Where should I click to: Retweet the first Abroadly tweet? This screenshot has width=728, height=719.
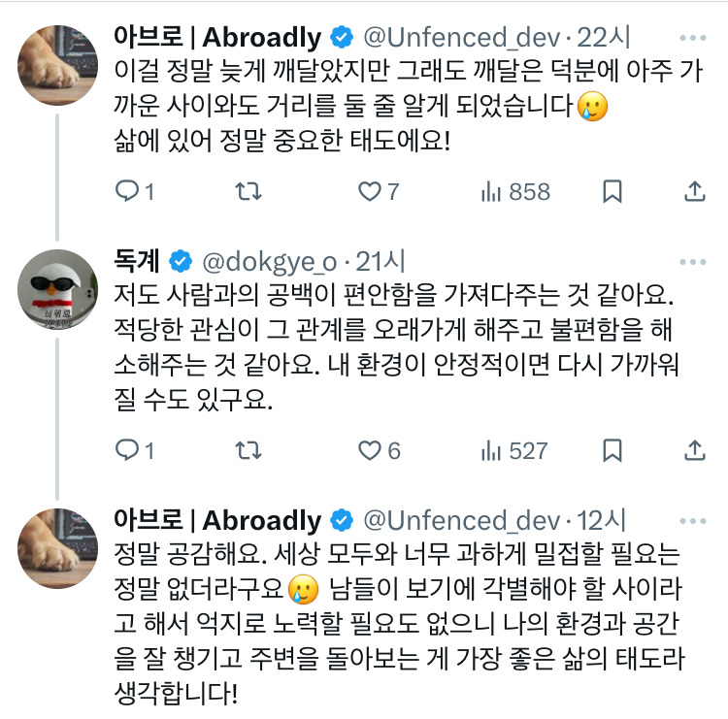(249, 192)
